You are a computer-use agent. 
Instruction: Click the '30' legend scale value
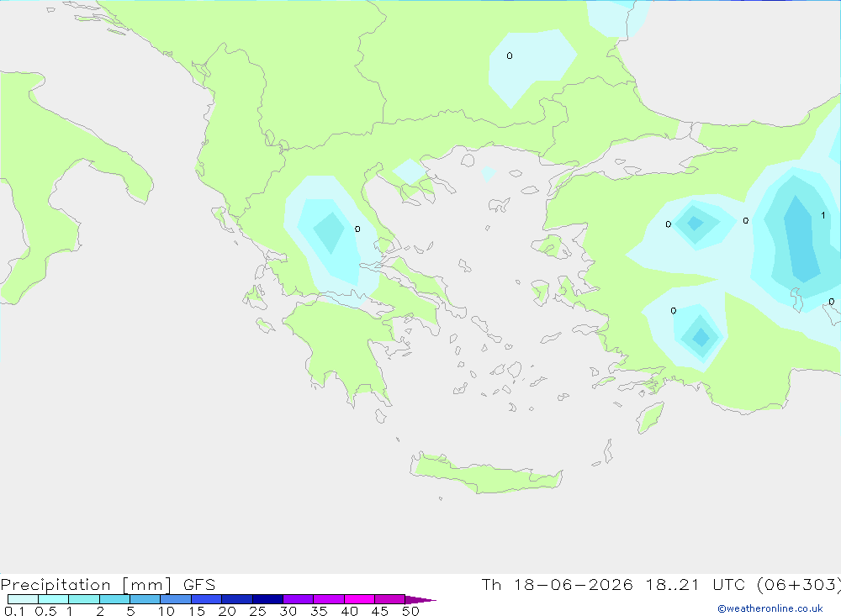(x=288, y=611)
